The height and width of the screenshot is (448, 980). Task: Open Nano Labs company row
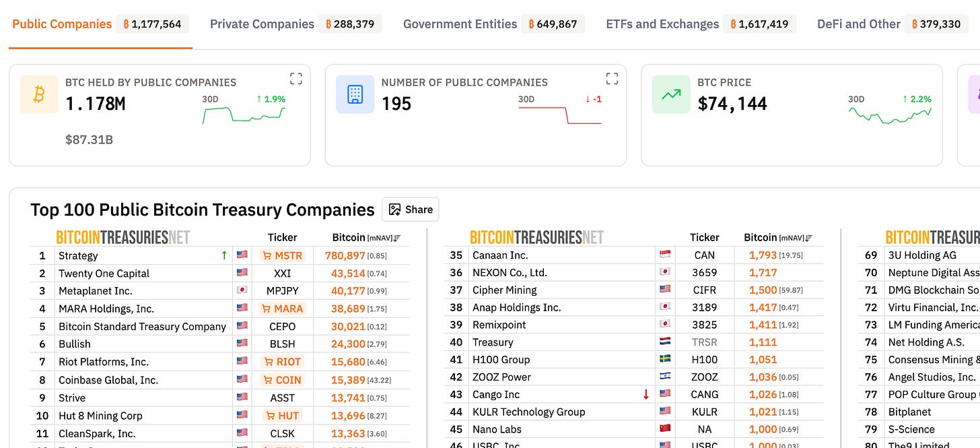tap(498, 429)
